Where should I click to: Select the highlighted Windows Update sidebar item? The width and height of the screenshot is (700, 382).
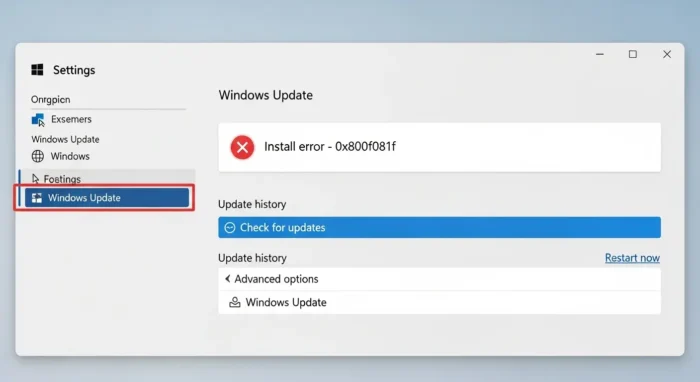[107, 198]
